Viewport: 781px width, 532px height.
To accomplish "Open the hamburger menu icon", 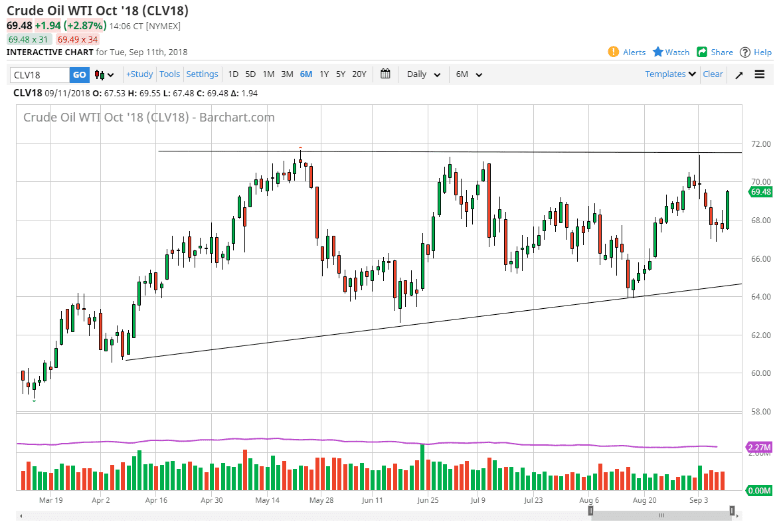I will (759, 74).
